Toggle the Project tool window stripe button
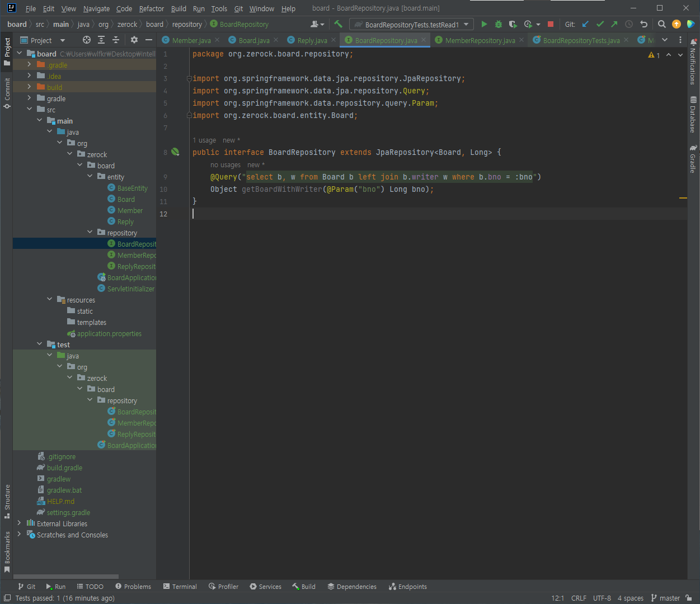This screenshot has height=604, width=700. [x=7, y=51]
